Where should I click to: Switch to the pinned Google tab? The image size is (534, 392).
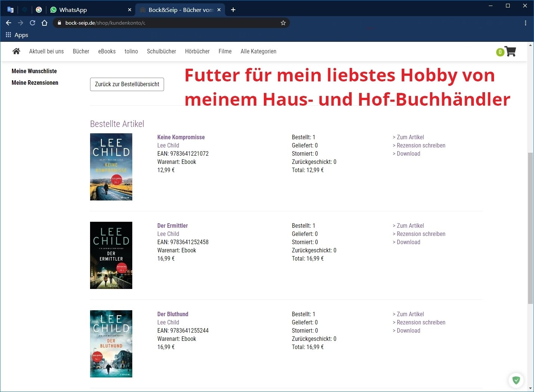(39, 10)
